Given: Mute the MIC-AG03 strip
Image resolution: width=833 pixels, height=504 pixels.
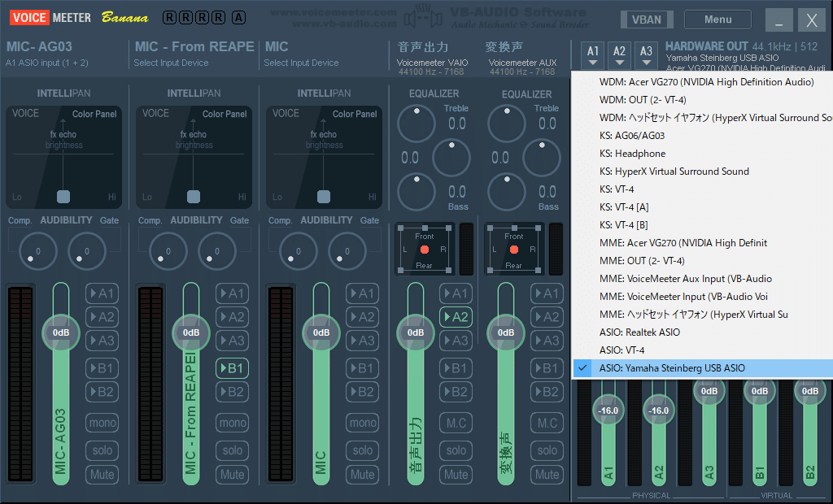Looking at the screenshot, I should coord(102,474).
